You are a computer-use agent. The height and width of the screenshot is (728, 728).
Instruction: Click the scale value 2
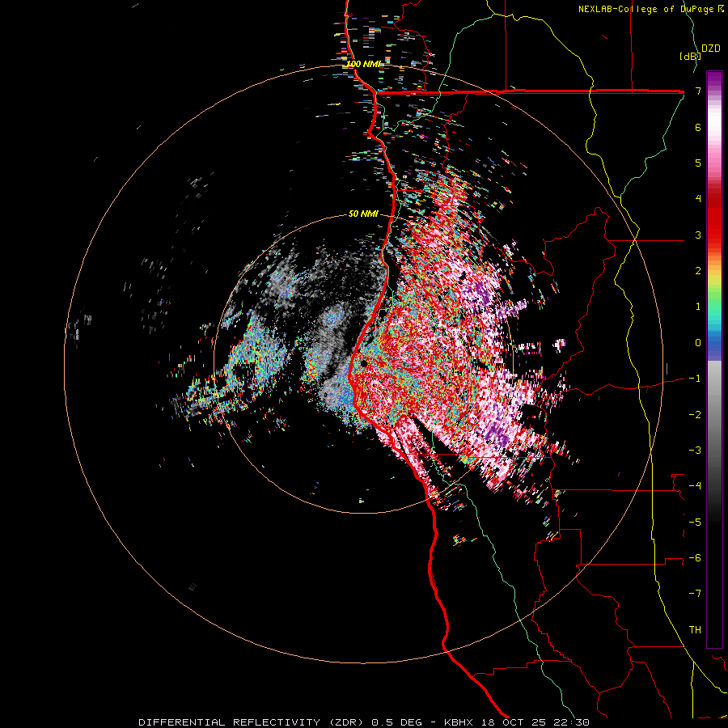click(x=698, y=271)
